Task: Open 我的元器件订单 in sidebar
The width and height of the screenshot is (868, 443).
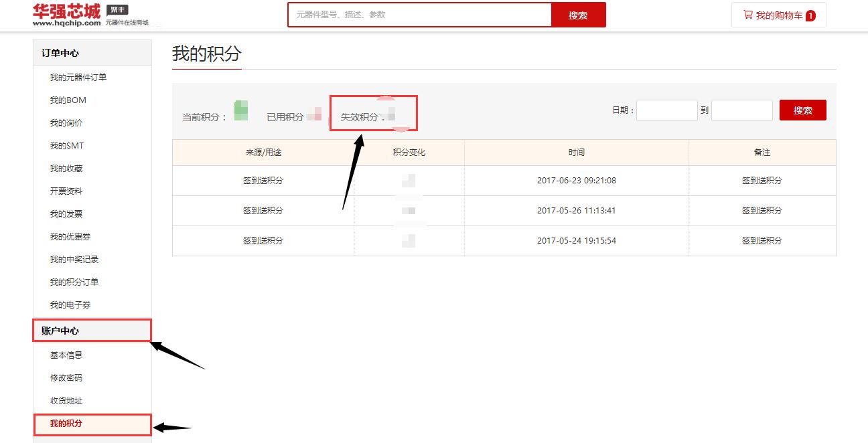Action: coord(78,78)
